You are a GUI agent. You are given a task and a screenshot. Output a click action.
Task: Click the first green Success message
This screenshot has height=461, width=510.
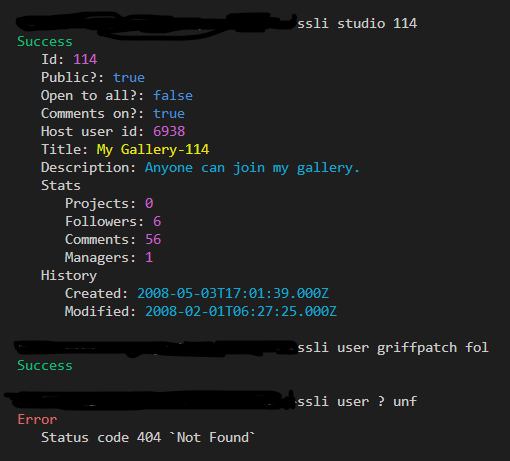(x=45, y=42)
